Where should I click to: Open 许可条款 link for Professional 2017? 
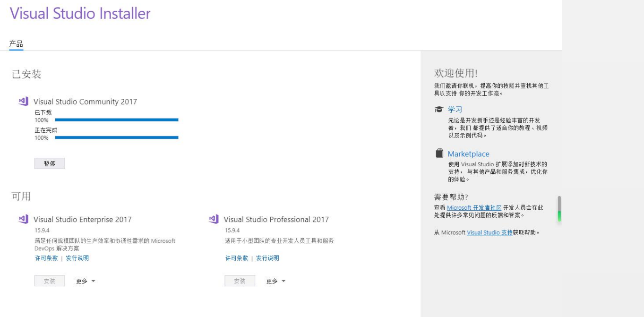coord(237,258)
